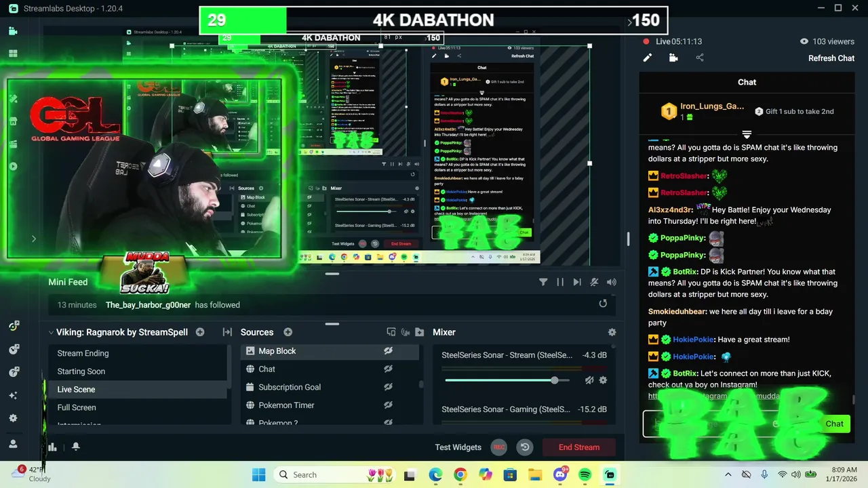Click the green Chat send button
Viewport: 868px width, 488px height.
pos(834,424)
